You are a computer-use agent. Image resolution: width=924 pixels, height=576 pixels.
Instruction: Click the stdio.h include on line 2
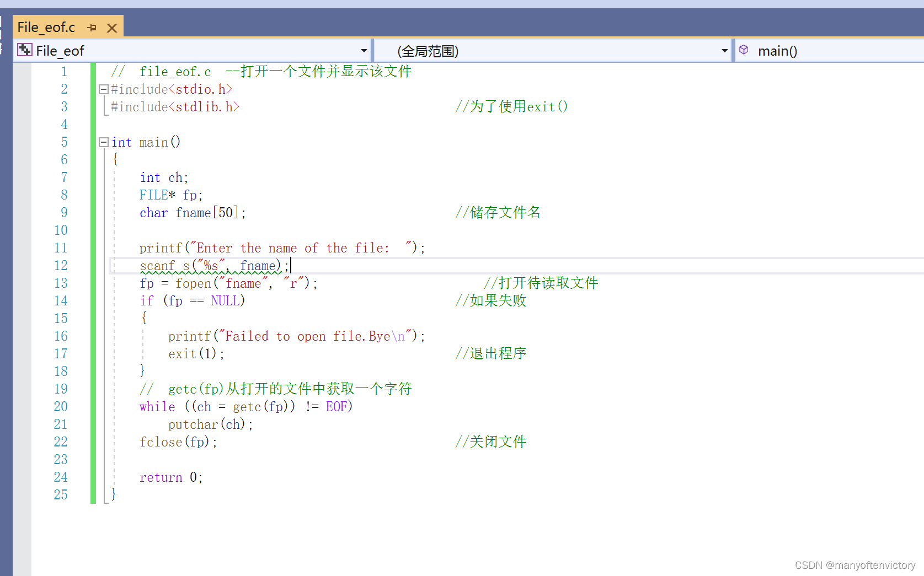pos(172,89)
